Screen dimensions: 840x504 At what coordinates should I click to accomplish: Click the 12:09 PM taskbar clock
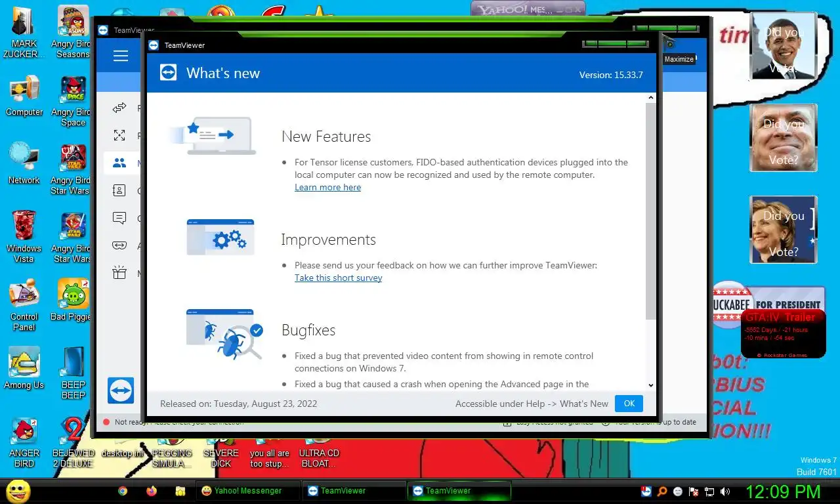click(784, 492)
